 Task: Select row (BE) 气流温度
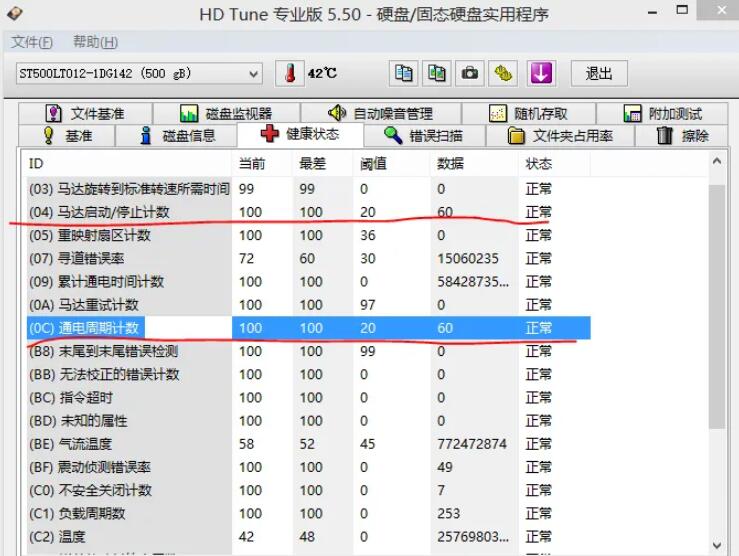point(309,444)
